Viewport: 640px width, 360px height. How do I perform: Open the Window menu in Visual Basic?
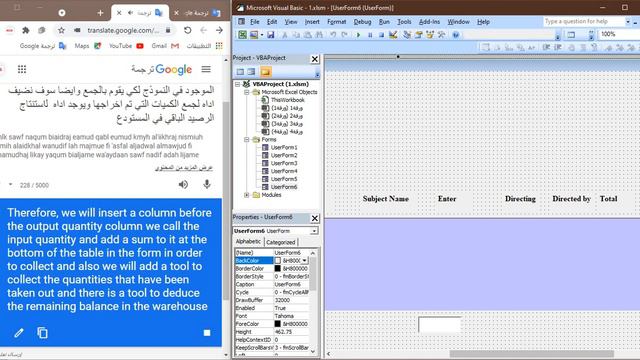458,22
